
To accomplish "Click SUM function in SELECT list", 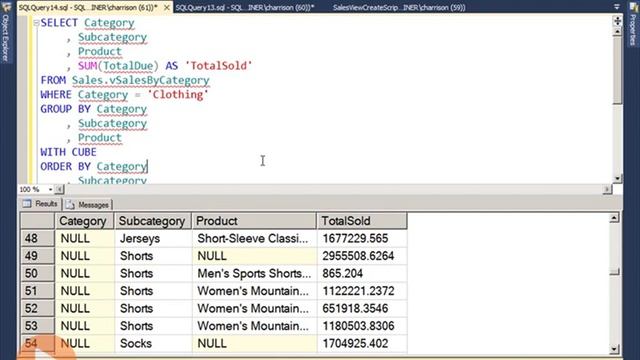I will [x=87, y=66].
